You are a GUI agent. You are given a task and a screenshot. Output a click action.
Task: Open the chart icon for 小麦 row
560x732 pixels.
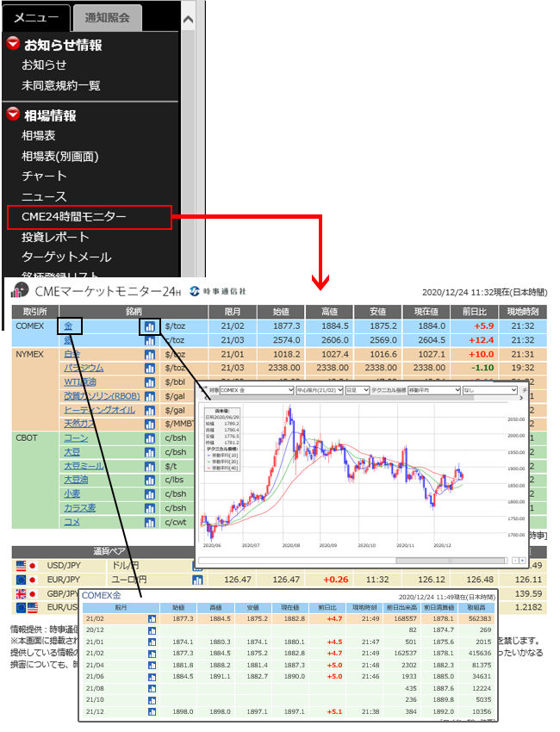pyautogui.click(x=149, y=494)
